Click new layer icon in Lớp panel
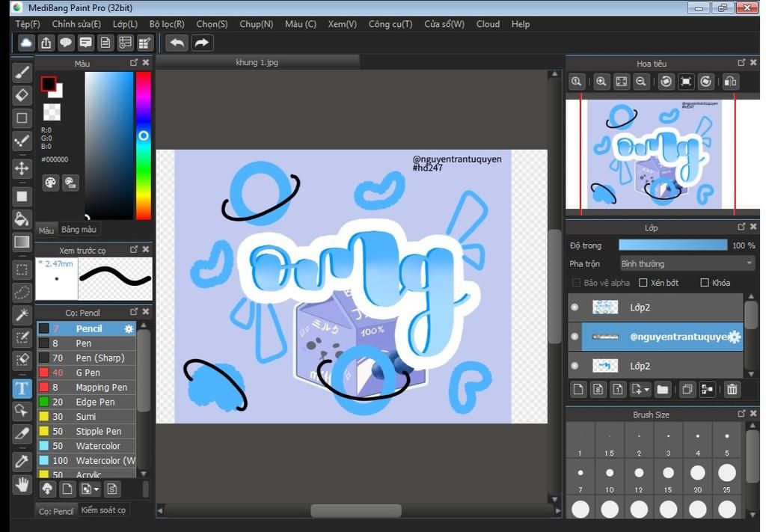The height and width of the screenshot is (532, 766). [578, 389]
